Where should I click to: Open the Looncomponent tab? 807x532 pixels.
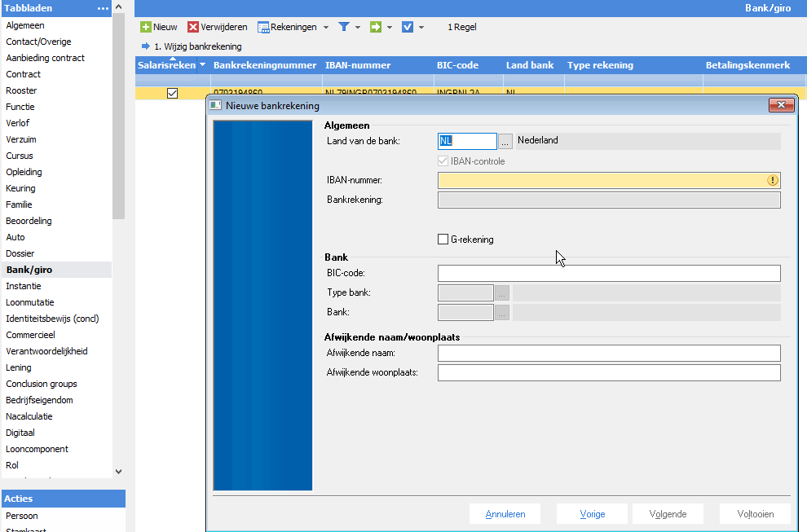click(x=37, y=449)
